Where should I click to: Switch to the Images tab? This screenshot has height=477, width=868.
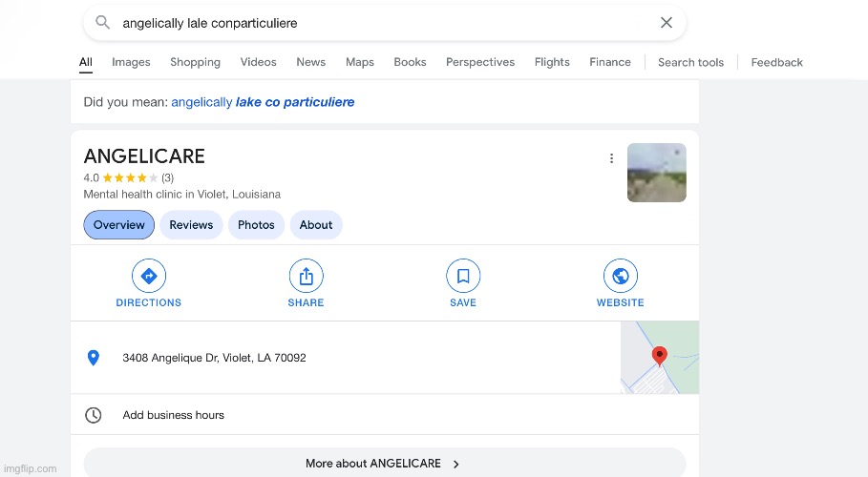click(131, 62)
